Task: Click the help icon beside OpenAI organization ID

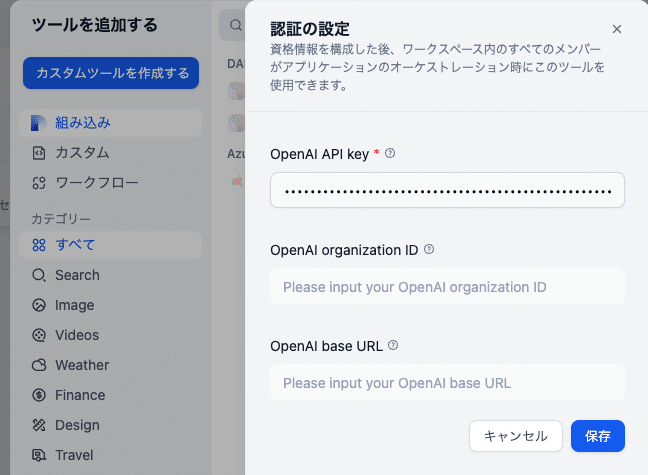Action: pos(429,249)
